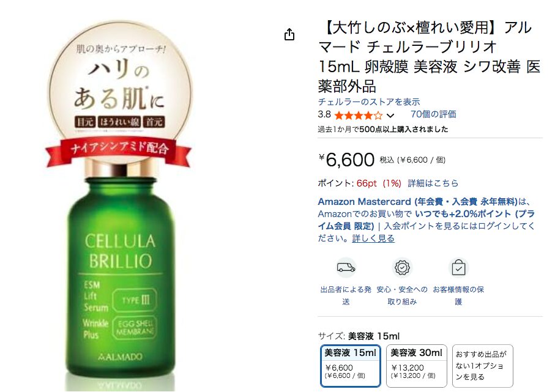The height and width of the screenshot is (392, 555).
Task: Open 詳しく見る link
Action: 373,238
